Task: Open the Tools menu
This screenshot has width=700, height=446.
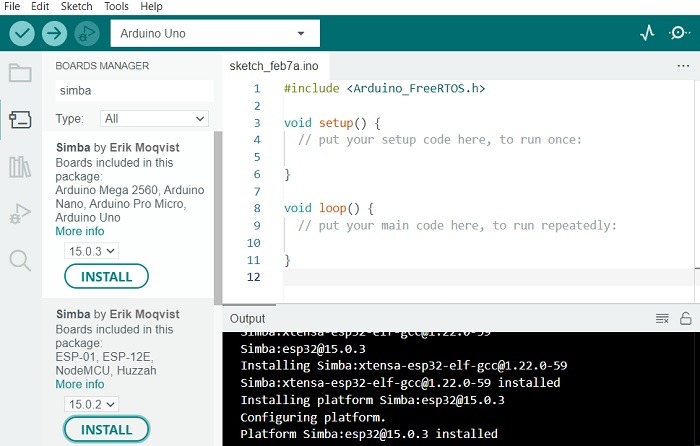Action: point(116,6)
